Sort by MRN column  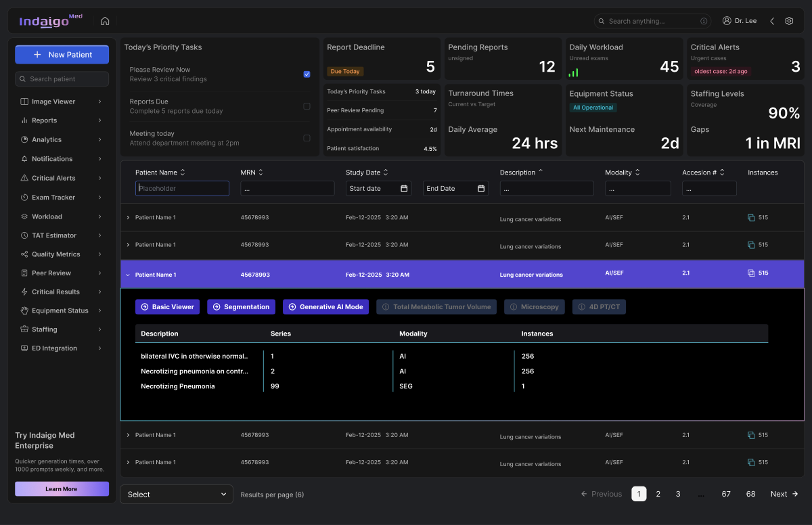click(x=261, y=173)
